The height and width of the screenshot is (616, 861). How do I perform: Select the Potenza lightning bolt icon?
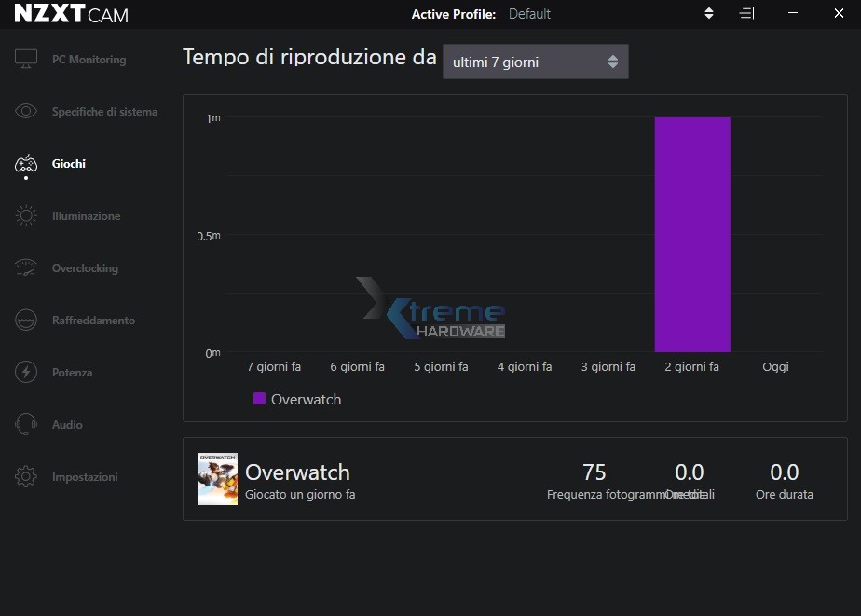pyautogui.click(x=26, y=373)
